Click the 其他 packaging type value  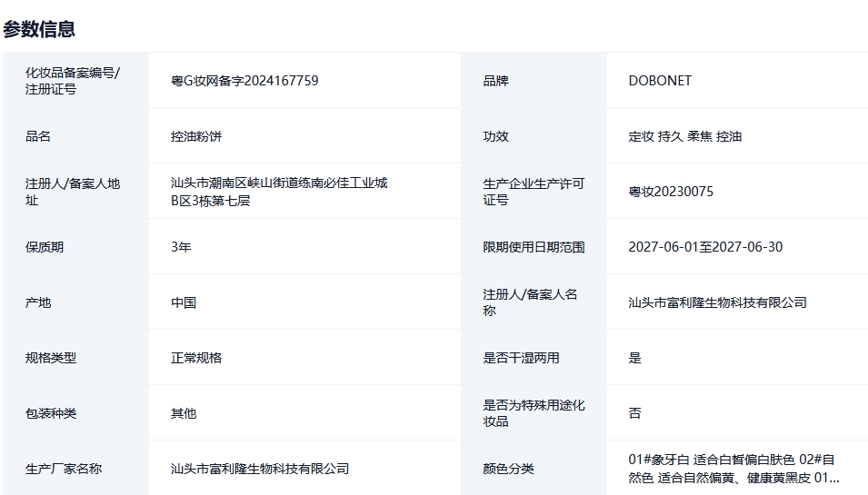[x=184, y=413]
